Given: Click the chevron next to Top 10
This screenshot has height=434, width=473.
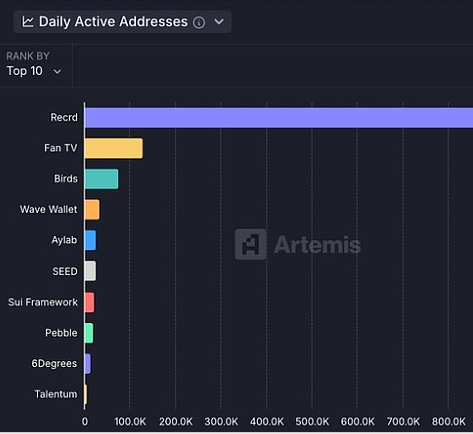Looking at the screenshot, I should coord(57,72).
